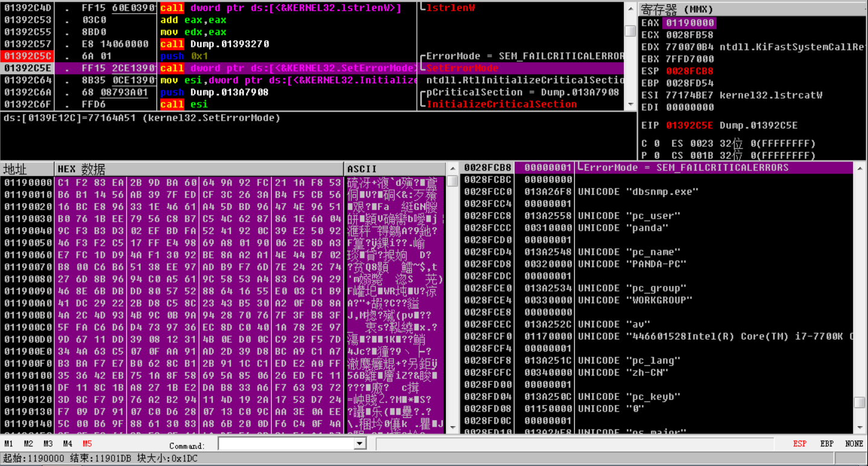Click into the Command input field

(x=286, y=444)
